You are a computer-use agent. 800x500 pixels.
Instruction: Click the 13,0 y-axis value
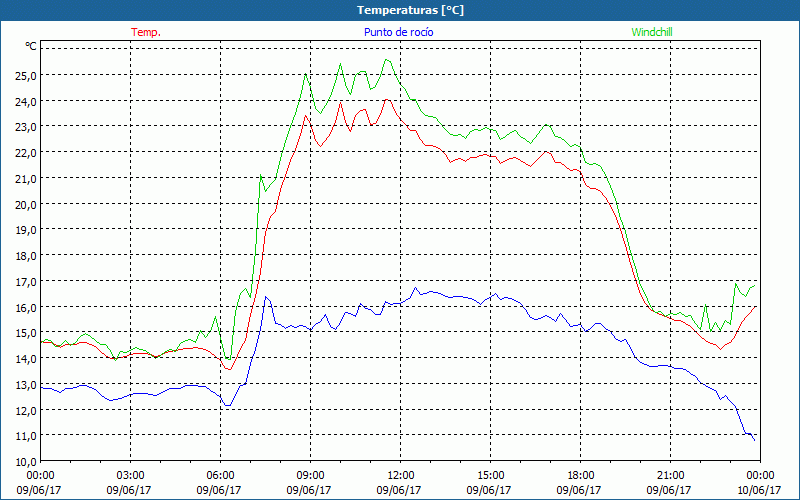pyautogui.click(x=26, y=385)
